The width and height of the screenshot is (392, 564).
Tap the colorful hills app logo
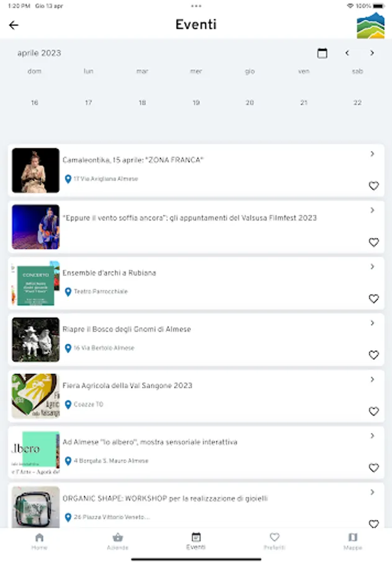[x=371, y=26]
